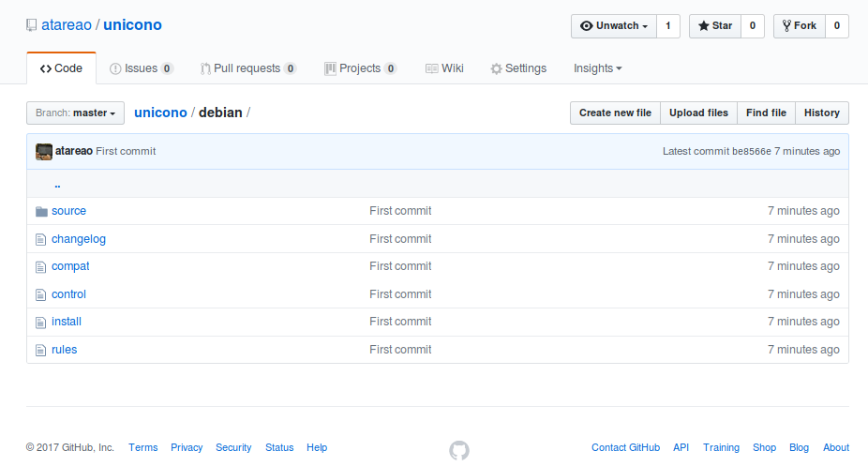Open the atareao owner link in header
This screenshot has width=868, height=466.
point(67,25)
